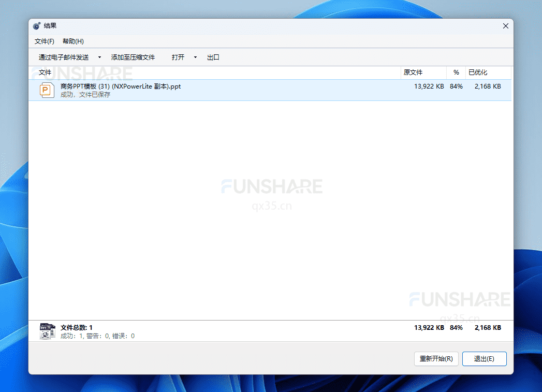The height and width of the screenshot is (392, 542).
Task: Click the 退出(E) button
Action: [x=484, y=358]
